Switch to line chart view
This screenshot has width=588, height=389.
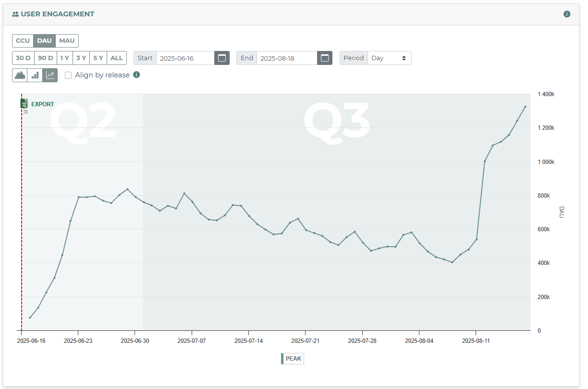(x=50, y=75)
